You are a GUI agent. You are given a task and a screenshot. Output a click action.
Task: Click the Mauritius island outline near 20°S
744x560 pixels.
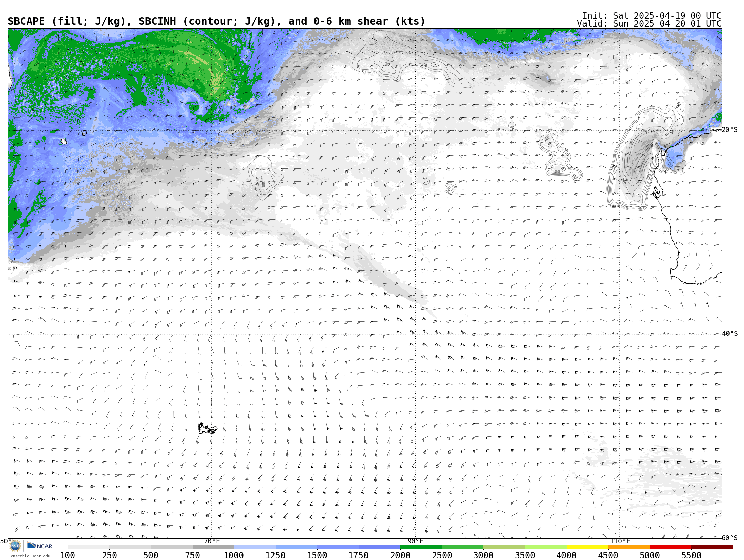coord(84,133)
